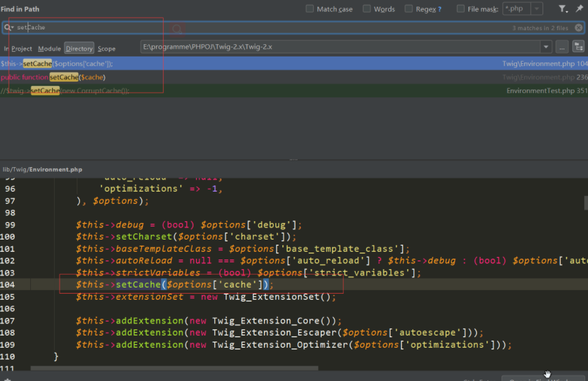The width and height of the screenshot is (588, 381).
Task: Clear the search text with the X icon
Action: point(579,28)
